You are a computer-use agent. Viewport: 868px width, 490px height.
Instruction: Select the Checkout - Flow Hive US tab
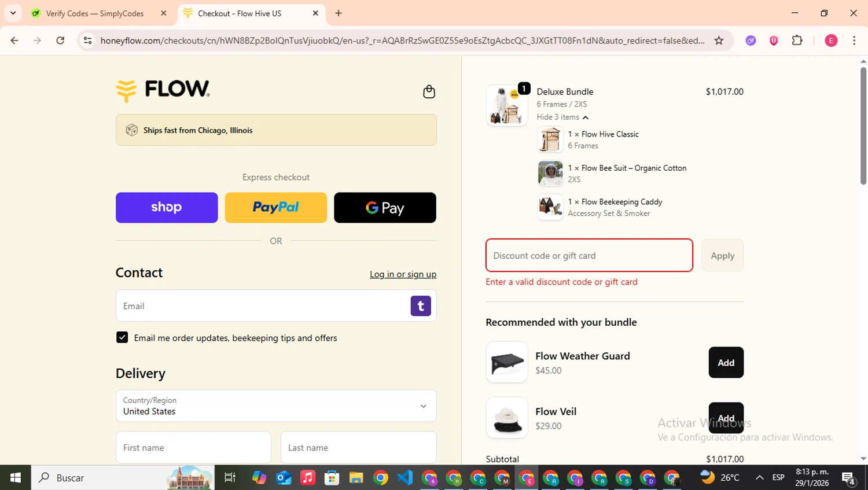click(x=239, y=13)
